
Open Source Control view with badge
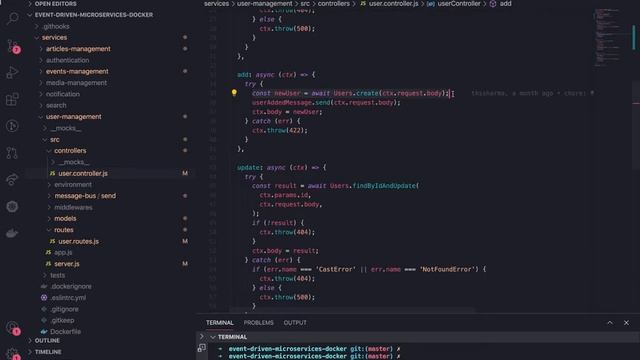click(x=13, y=46)
